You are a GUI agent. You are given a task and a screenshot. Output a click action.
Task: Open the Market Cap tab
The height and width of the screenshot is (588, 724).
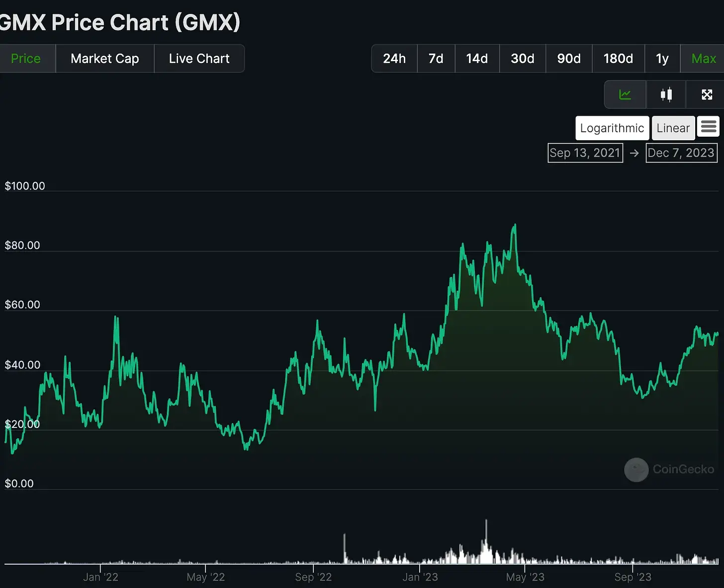pyautogui.click(x=105, y=59)
